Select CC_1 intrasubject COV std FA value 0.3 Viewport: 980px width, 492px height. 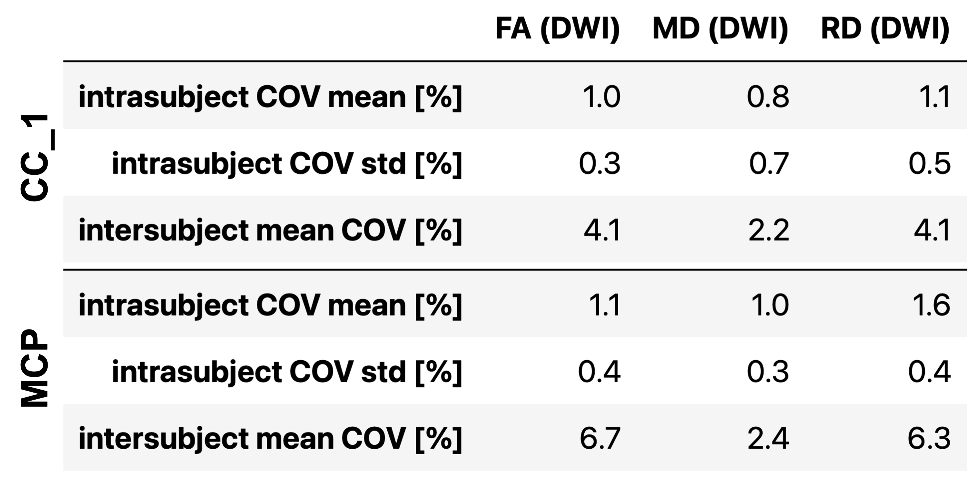click(600, 164)
